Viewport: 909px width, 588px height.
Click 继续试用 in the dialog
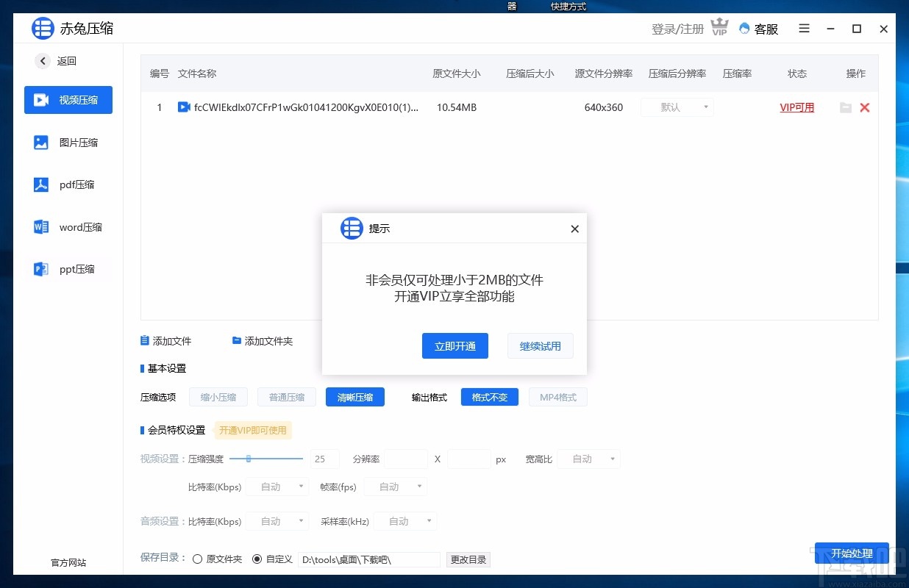(x=541, y=345)
